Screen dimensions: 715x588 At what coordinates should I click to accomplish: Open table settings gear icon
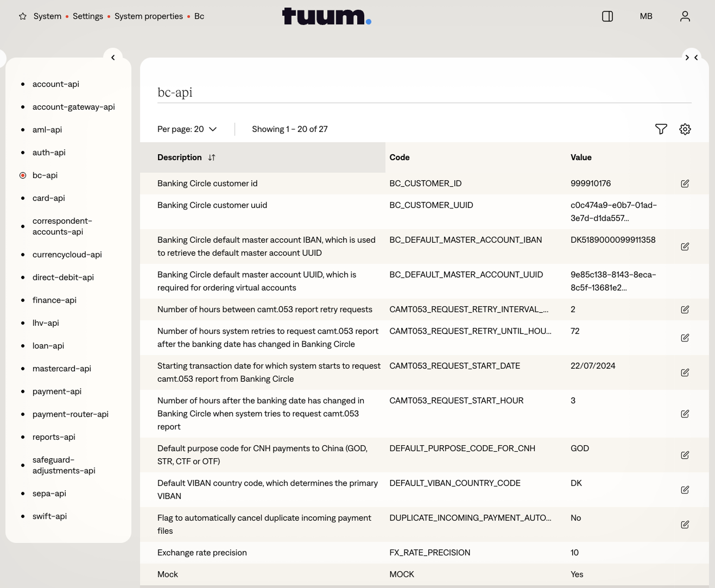pos(685,129)
